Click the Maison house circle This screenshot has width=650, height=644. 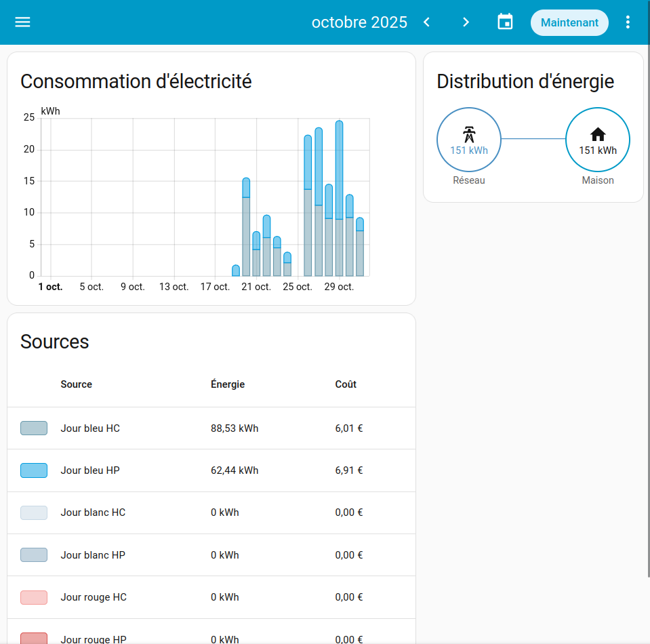pos(597,140)
